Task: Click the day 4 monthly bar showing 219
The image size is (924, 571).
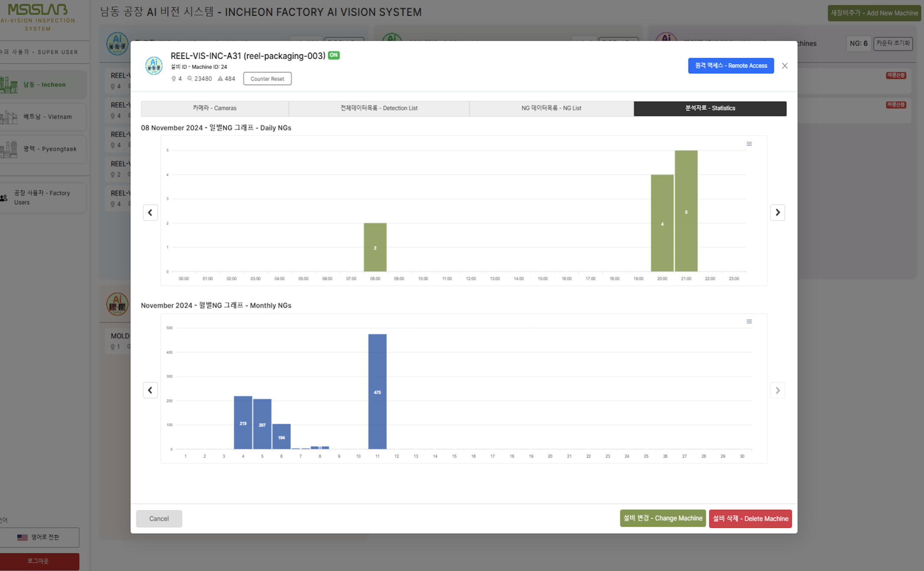Action: (243, 422)
